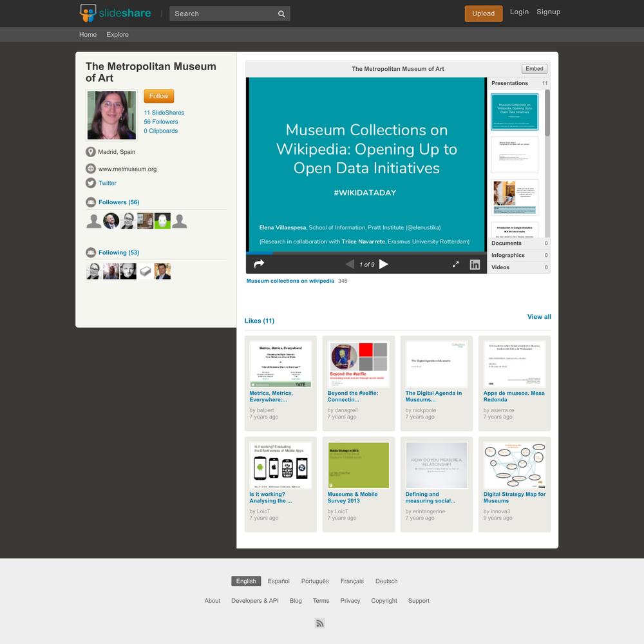Screen dimensions: 644x644
Task: Switch language to Português
Action: click(x=315, y=581)
